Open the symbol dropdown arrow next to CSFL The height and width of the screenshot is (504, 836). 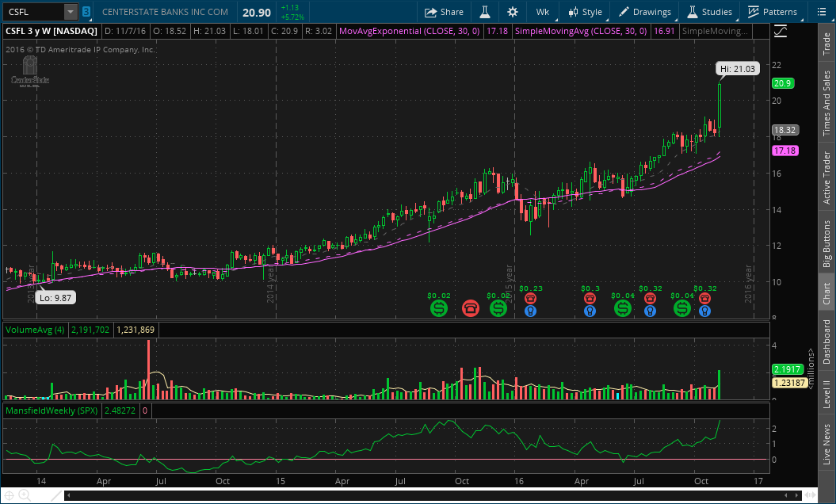point(71,12)
